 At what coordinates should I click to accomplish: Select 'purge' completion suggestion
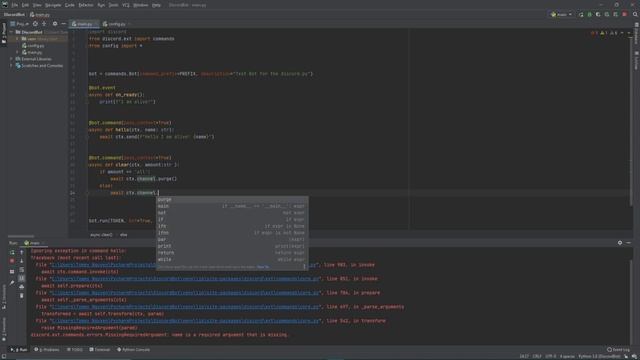[x=232, y=200]
